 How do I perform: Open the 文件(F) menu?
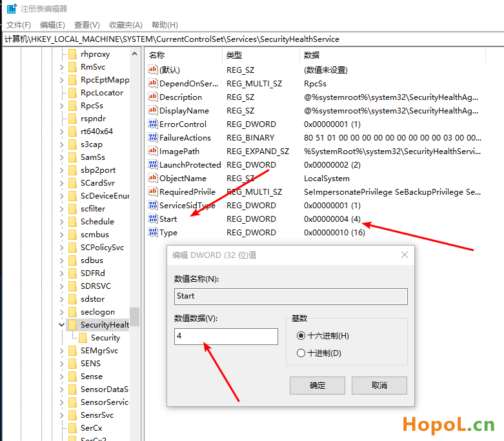coord(18,24)
